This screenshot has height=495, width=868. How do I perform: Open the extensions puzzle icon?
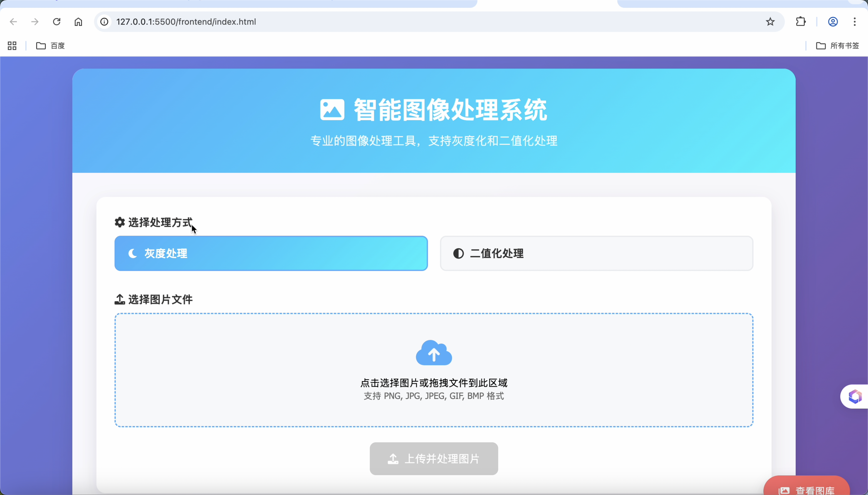click(x=801, y=22)
